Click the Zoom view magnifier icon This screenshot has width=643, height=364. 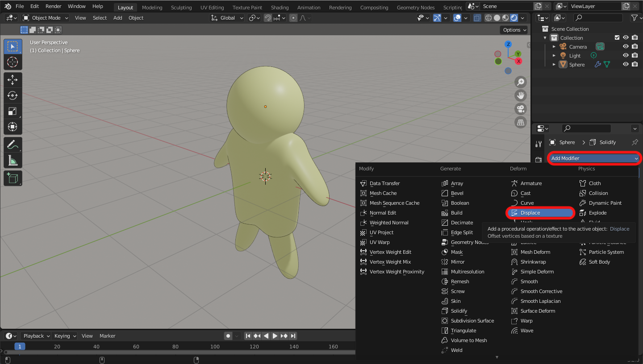521,82
